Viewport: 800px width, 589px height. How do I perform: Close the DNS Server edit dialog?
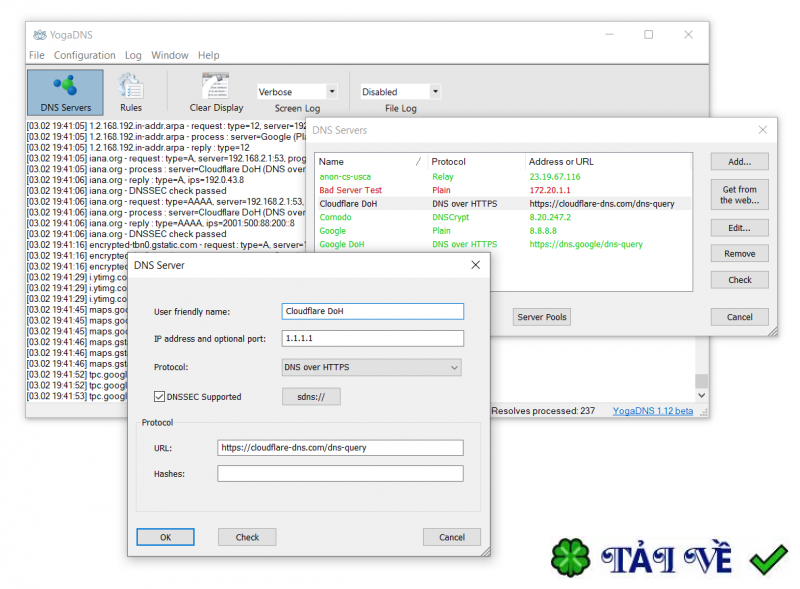475,265
